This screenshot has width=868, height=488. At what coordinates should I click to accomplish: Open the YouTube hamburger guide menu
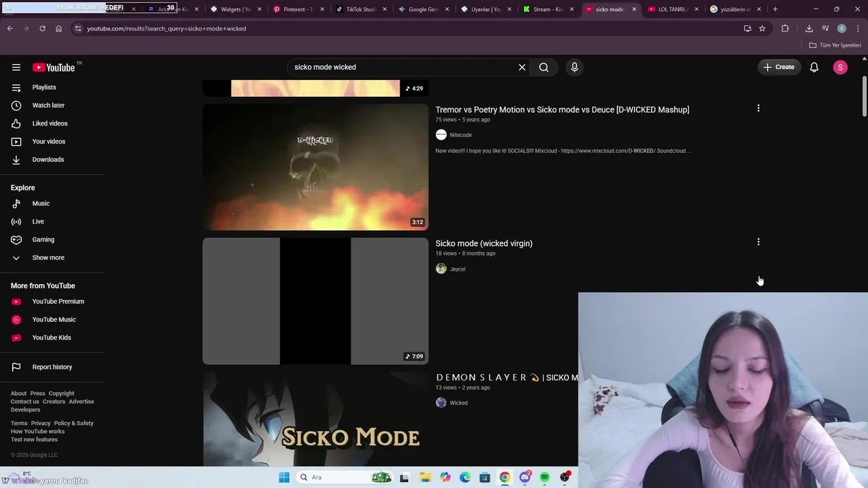[x=16, y=67]
